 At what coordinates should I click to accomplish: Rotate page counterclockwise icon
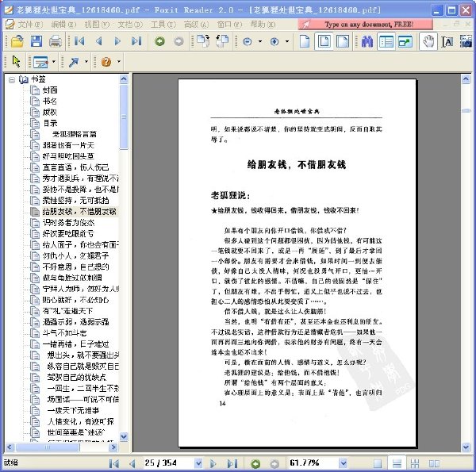[222, 41]
